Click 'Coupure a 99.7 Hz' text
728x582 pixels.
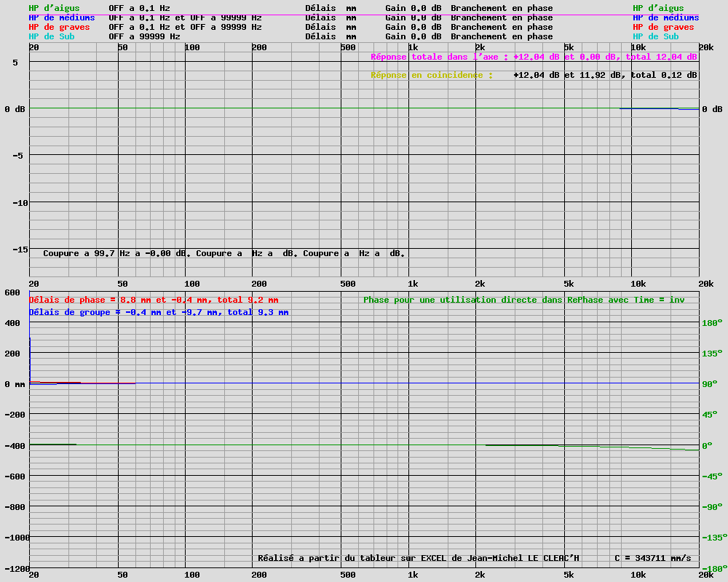coord(87,253)
